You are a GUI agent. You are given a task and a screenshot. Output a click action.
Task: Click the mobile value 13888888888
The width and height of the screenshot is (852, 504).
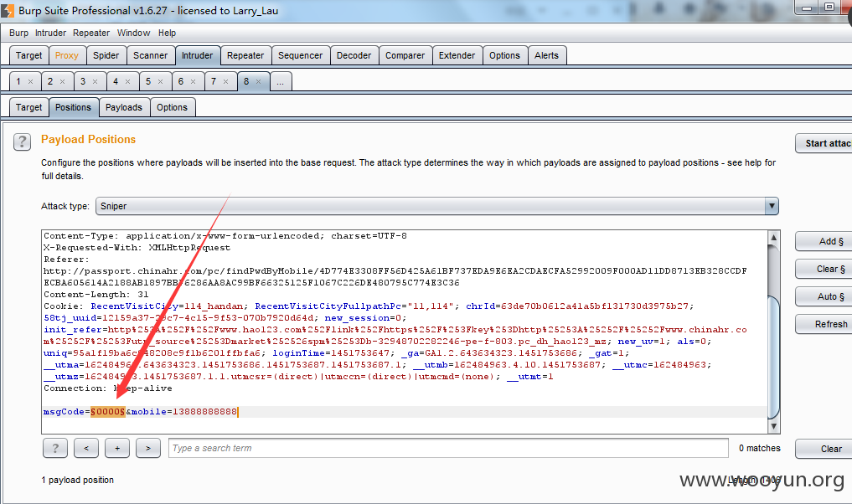[x=205, y=412]
